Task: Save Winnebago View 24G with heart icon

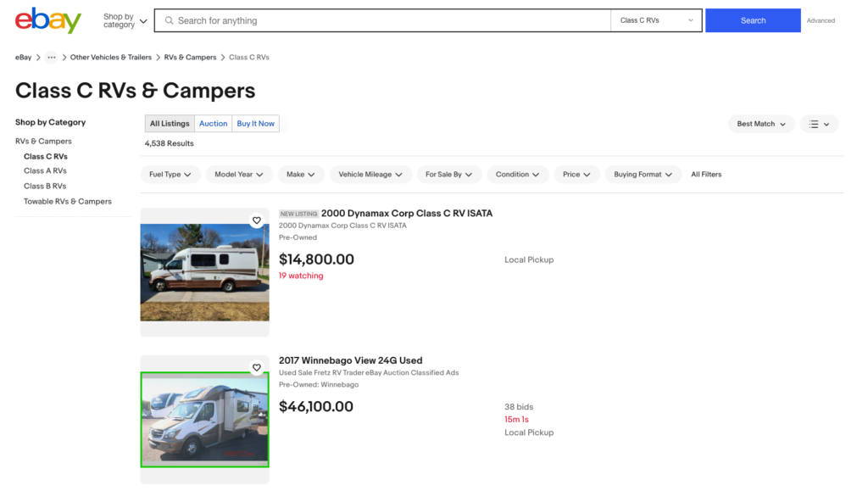Action: click(257, 368)
